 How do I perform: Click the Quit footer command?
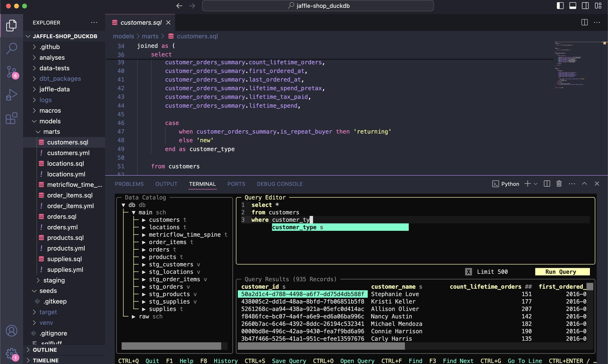(152, 361)
